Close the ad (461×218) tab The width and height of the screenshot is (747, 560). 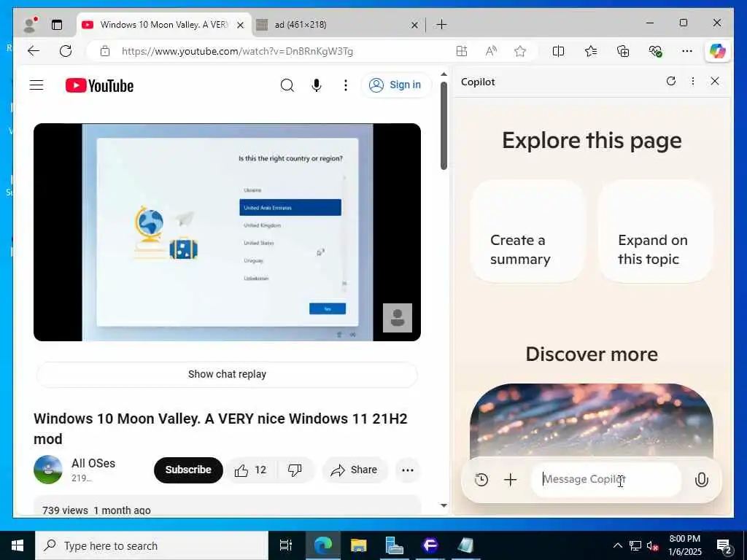click(x=414, y=25)
